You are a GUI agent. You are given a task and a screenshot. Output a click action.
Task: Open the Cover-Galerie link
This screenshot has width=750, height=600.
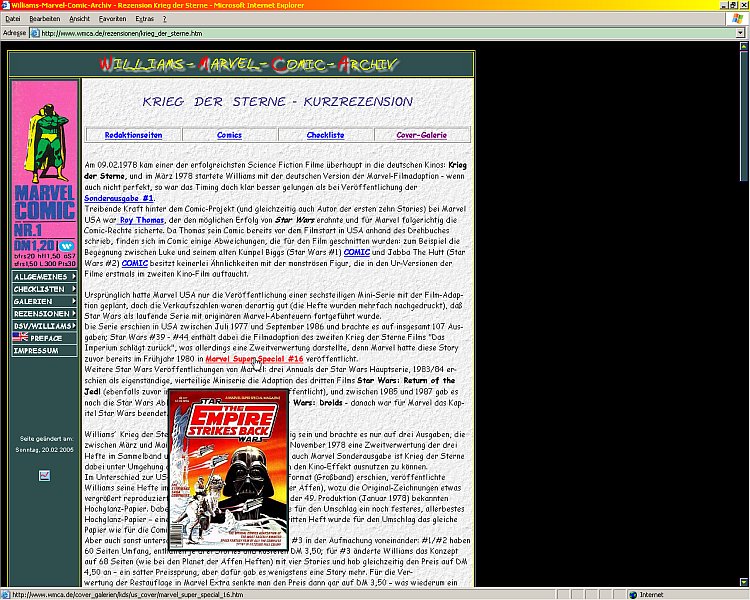tap(421, 135)
